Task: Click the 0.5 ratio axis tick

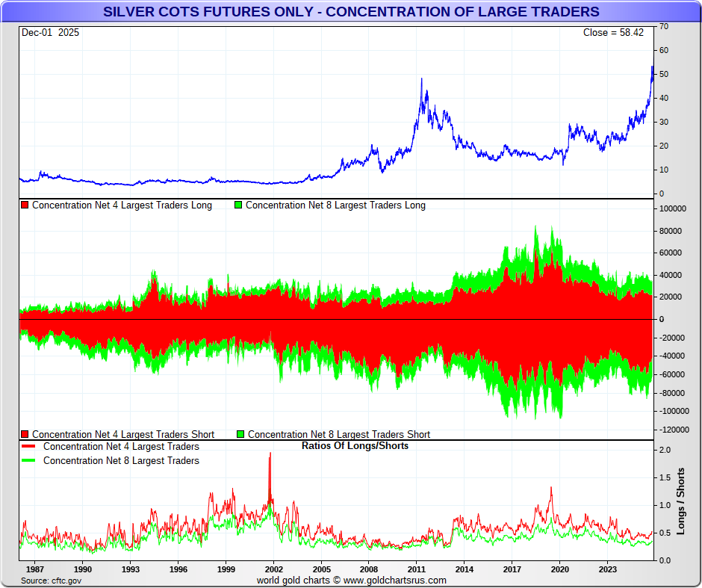Action: coord(665,533)
